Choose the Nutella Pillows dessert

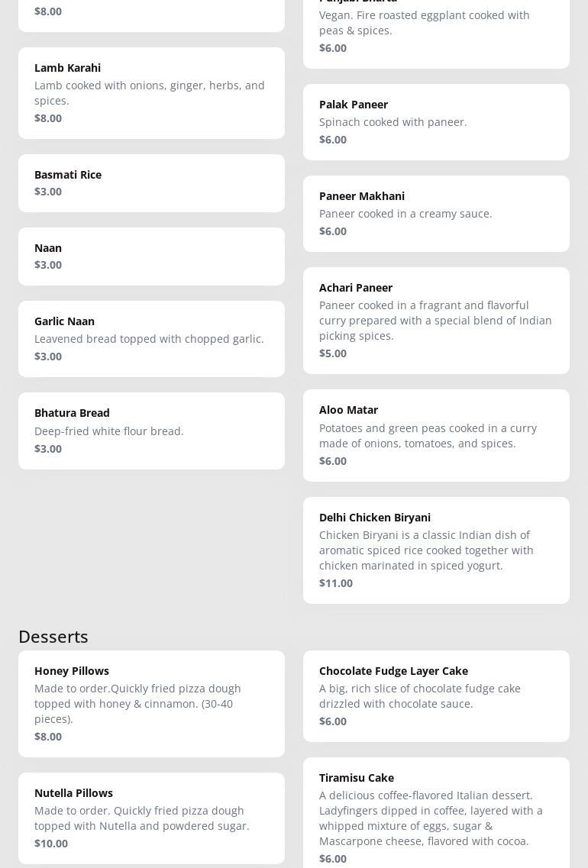151,818
